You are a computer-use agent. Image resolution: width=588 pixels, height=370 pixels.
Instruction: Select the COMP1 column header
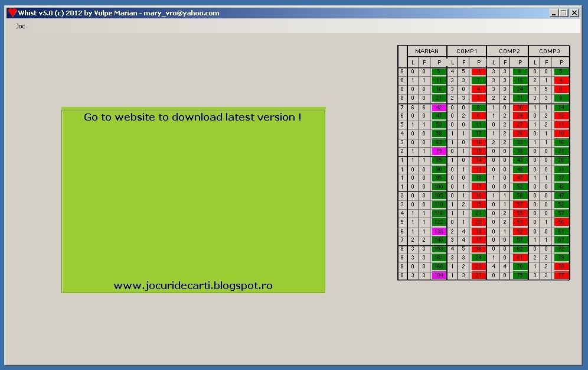pyautogui.click(x=467, y=51)
